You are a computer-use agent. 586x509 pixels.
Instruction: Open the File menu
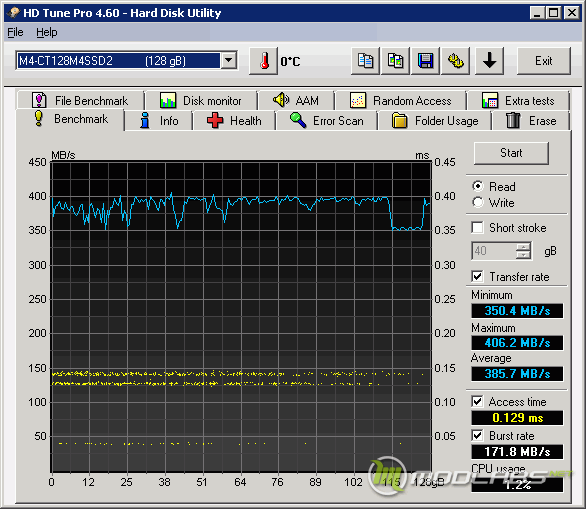tap(15, 33)
